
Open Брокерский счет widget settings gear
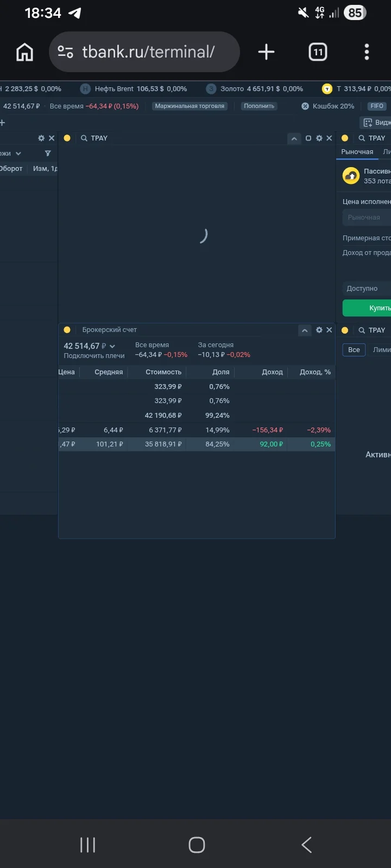[x=319, y=330]
